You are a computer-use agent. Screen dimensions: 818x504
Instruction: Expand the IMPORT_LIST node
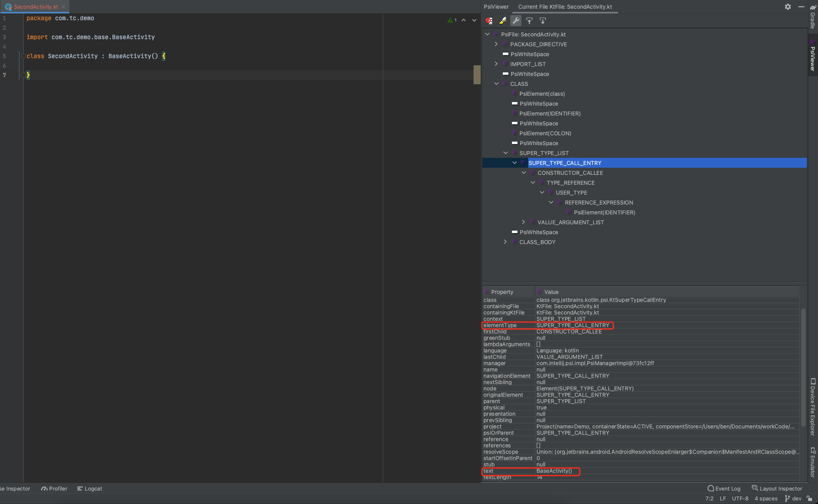point(496,64)
